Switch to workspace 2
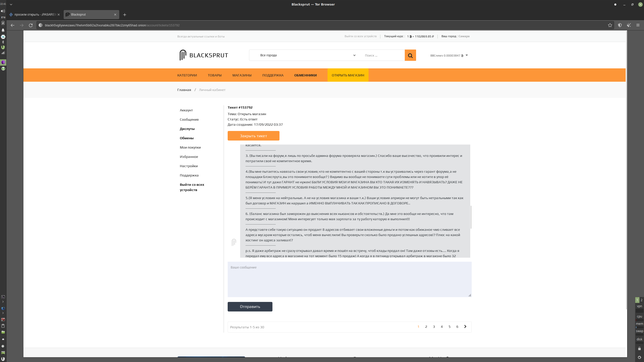This screenshot has width=644, height=362. click(641, 300)
